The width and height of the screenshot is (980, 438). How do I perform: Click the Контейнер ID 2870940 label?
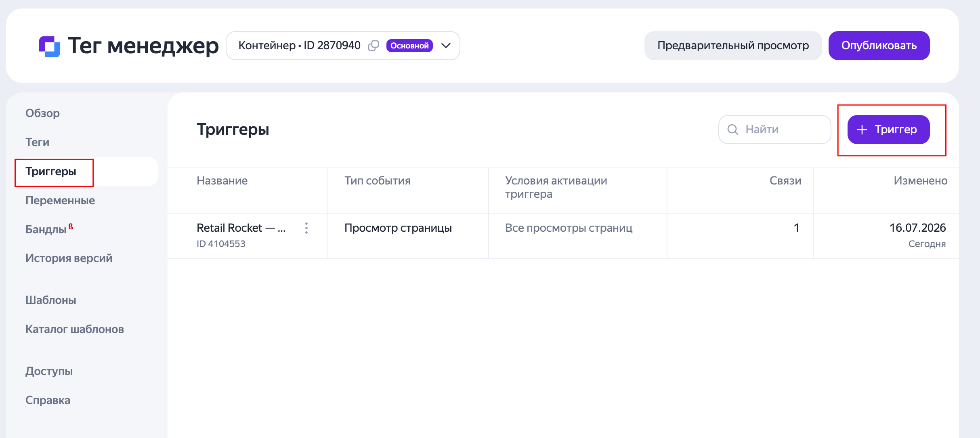[x=299, y=46]
